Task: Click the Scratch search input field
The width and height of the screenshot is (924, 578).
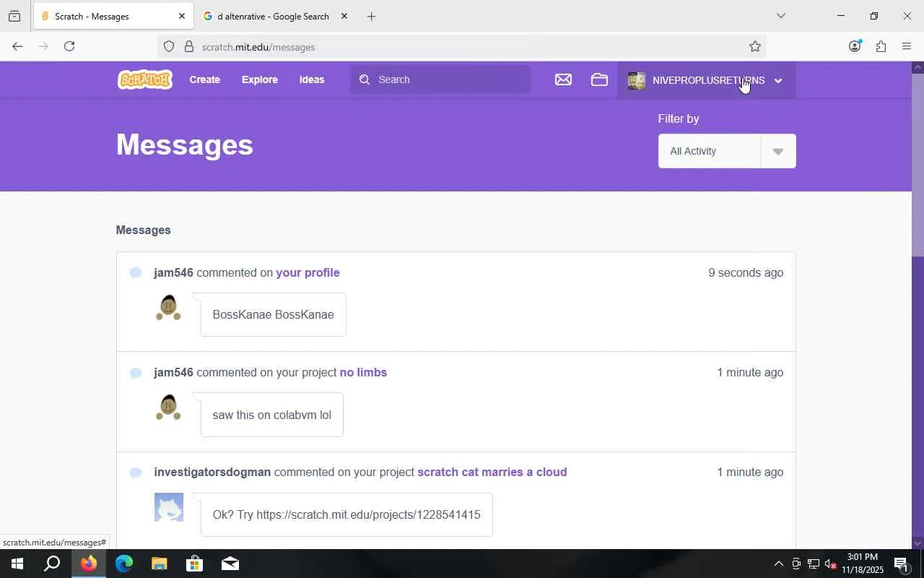Action: pyautogui.click(x=440, y=79)
